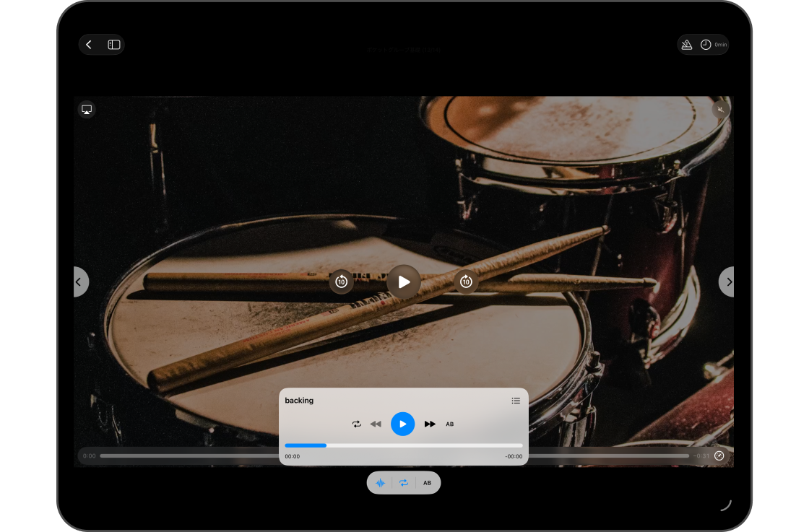Click the skip forward 10 seconds icon
Viewport: 809px width, 532px height.
pos(466,282)
